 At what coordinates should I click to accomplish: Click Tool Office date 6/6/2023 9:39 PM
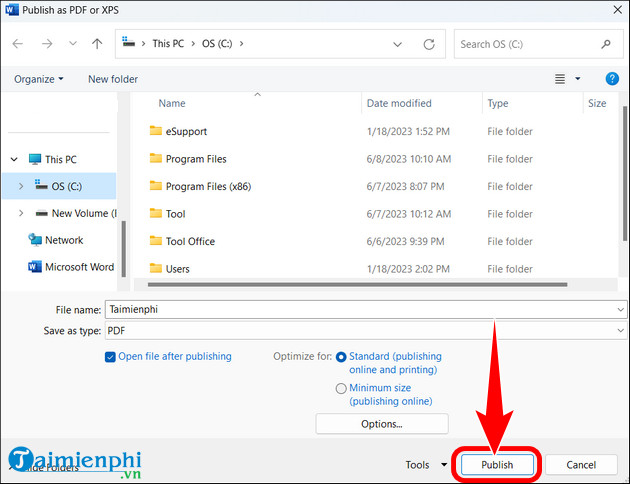(405, 241)
